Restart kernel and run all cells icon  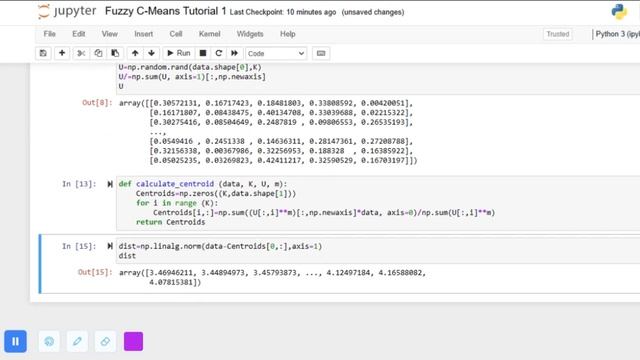click(x=234, y=53)
